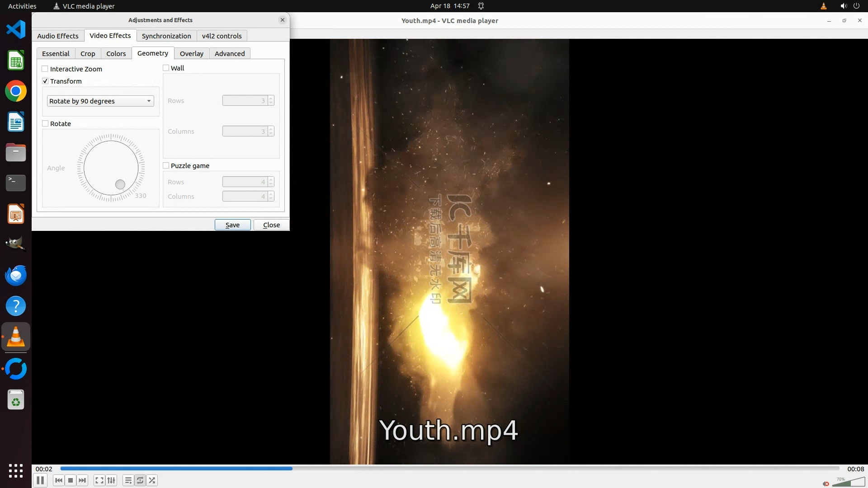Skip to next media track
The image size is (868, 488).
[82, 480]
